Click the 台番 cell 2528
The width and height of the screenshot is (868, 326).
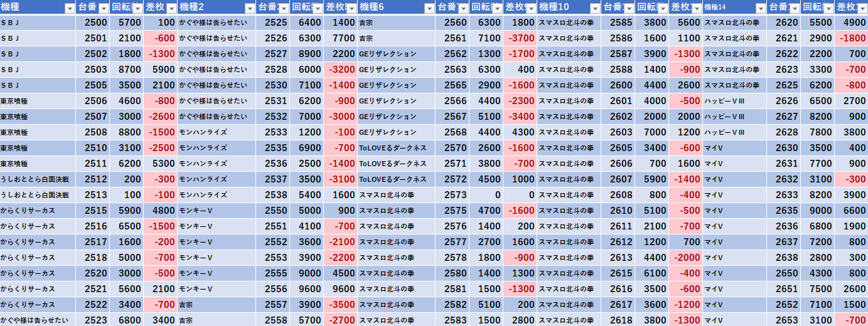[x=273, y=69]
